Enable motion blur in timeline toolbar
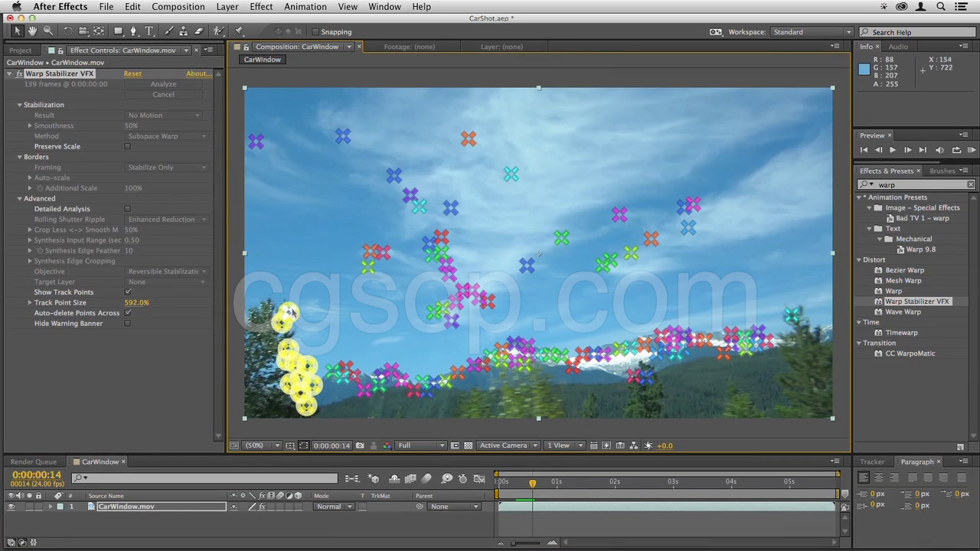The height and width of the screenshot is (551, 980). 426,478
